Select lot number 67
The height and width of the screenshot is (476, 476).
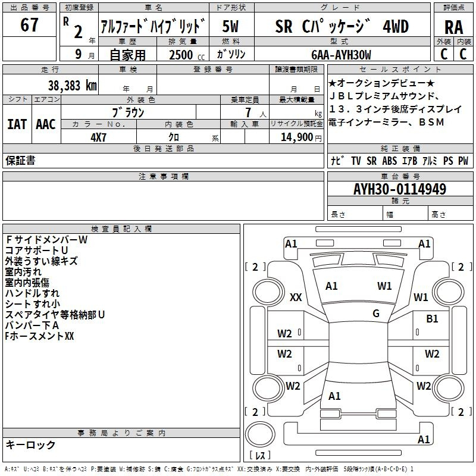[x=29, y=26]
